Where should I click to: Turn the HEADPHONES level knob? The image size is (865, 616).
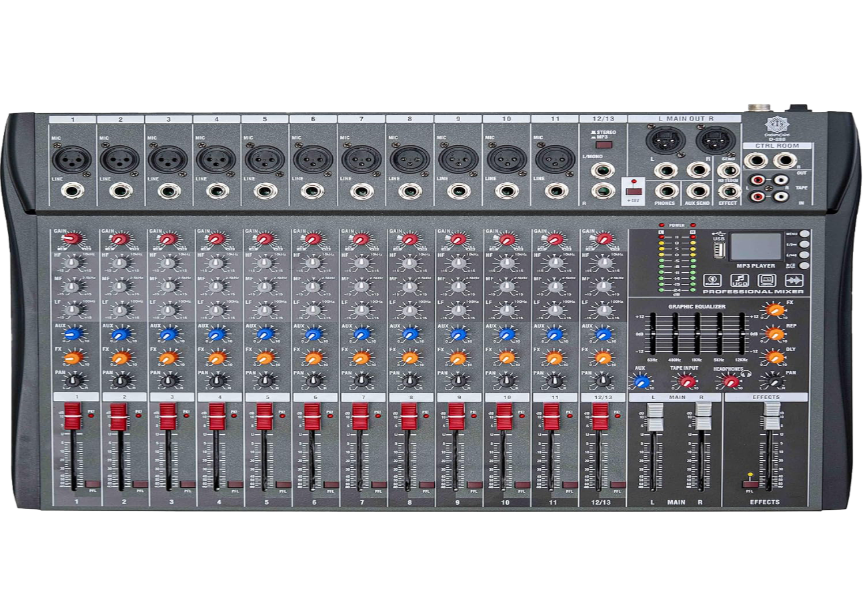pos(729,382)
